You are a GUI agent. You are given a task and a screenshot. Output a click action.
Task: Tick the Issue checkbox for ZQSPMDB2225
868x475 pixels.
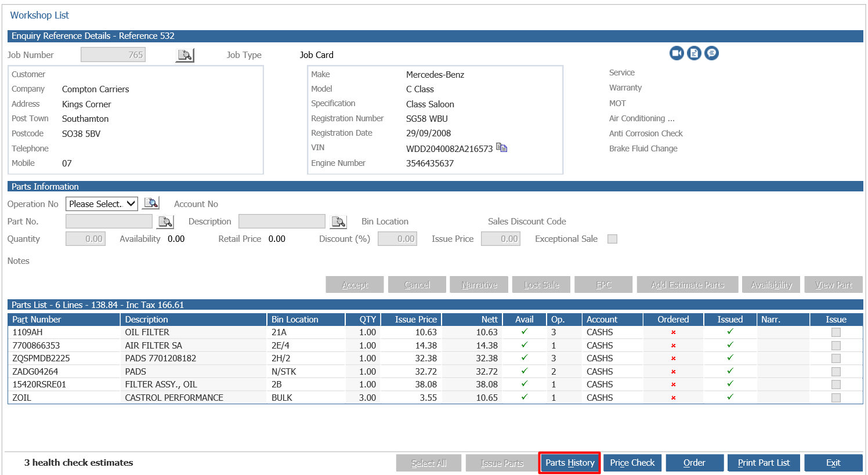pyautogui.click(x=836, y=358)
